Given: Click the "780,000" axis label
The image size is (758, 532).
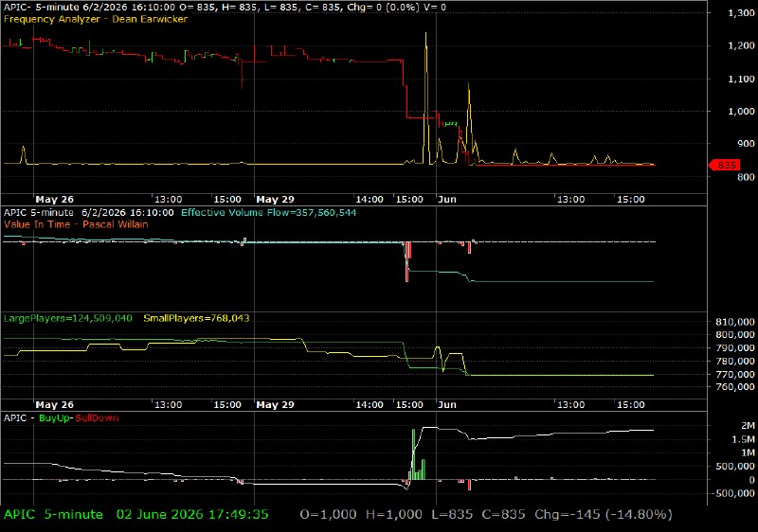Looking at the screenshot, I should 735,361.
